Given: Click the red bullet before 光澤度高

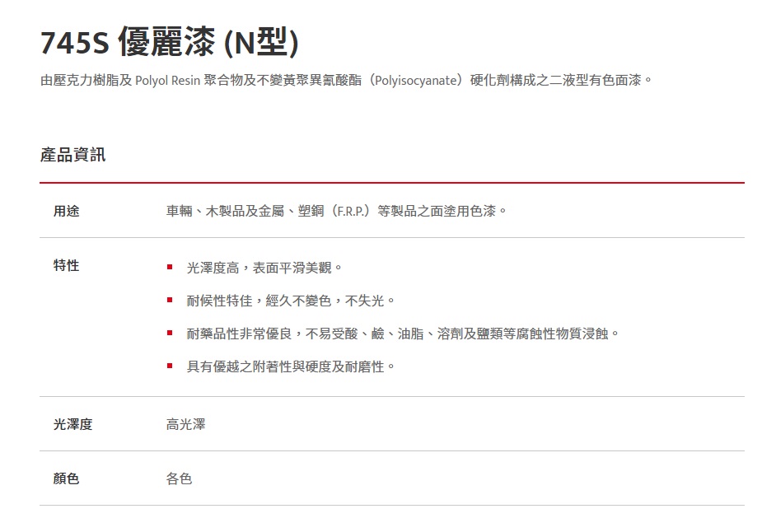Looking at the screenshot, I should click(169, 268).
